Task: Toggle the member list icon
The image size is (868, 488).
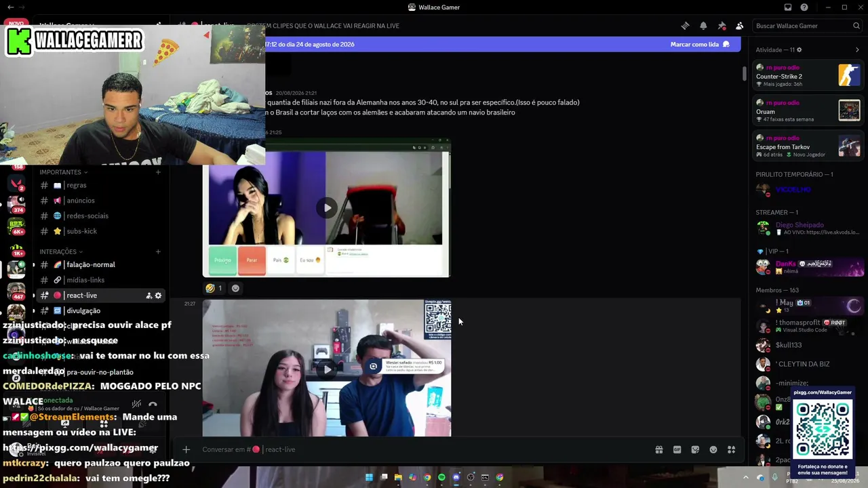Action: click(x=740, y=26)
